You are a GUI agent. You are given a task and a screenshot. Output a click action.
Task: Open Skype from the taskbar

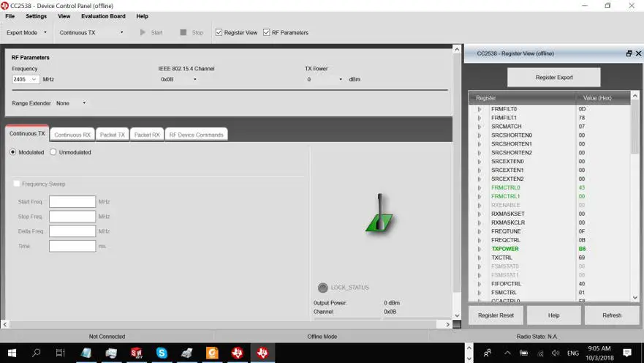(x=162, y=353)
